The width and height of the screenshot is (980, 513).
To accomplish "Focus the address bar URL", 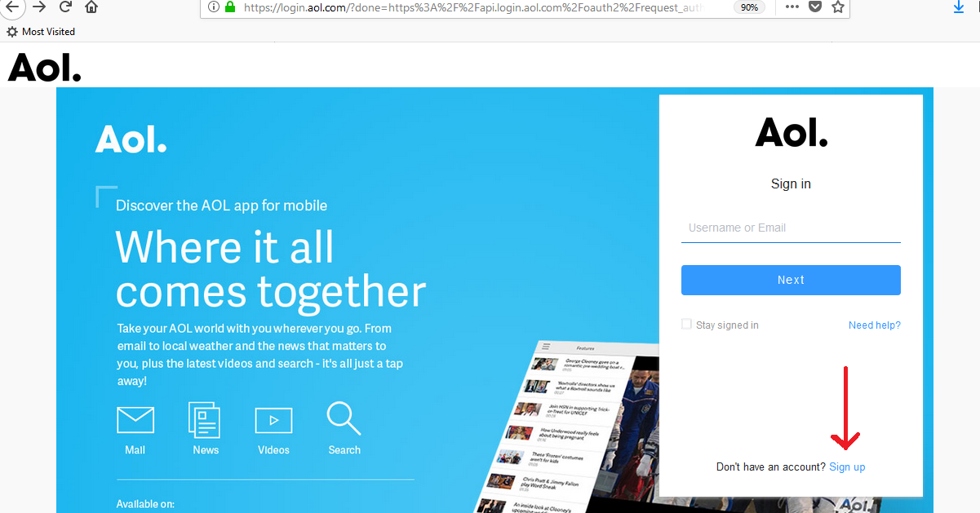I will point(473,7).
